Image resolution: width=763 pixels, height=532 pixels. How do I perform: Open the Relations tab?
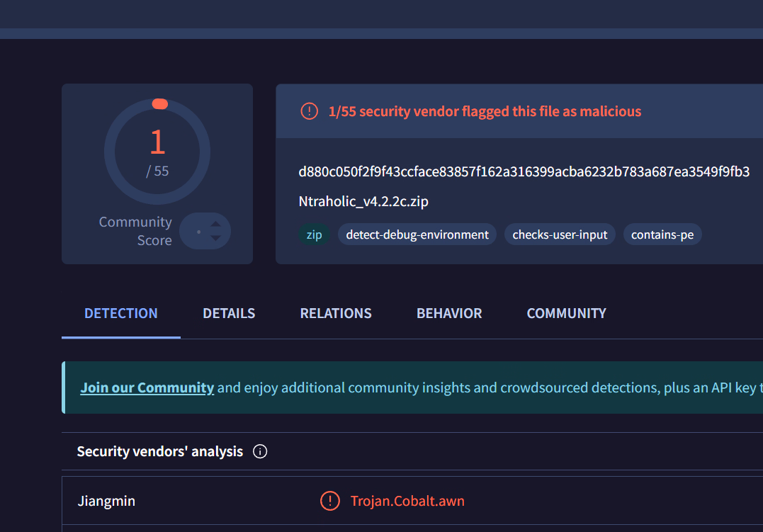pos(336,313)
